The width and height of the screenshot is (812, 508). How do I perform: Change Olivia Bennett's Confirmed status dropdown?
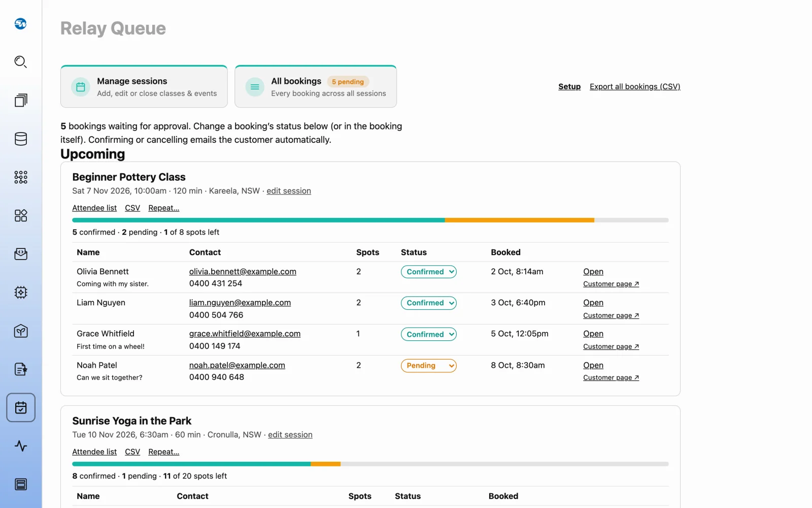tap(429, 272)
